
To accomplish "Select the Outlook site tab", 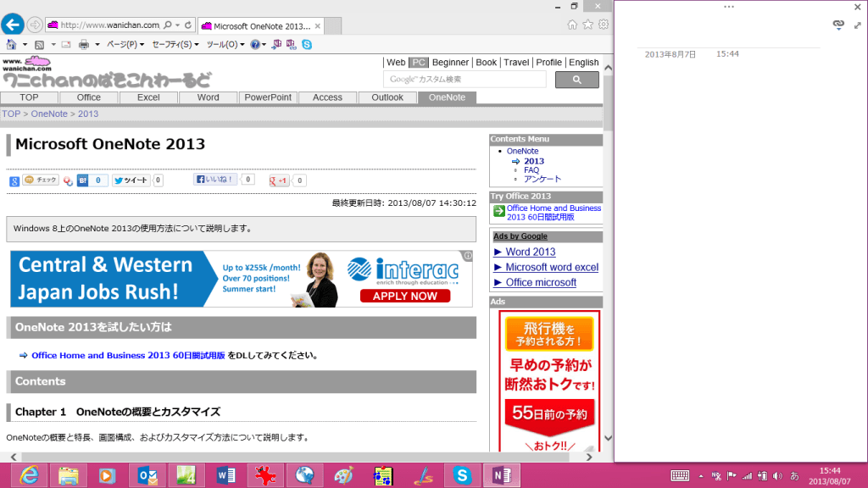I will 387,97.
